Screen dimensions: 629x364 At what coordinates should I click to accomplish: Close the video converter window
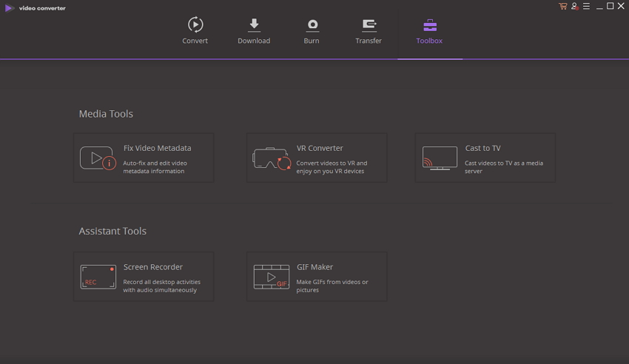pos(621,6)
